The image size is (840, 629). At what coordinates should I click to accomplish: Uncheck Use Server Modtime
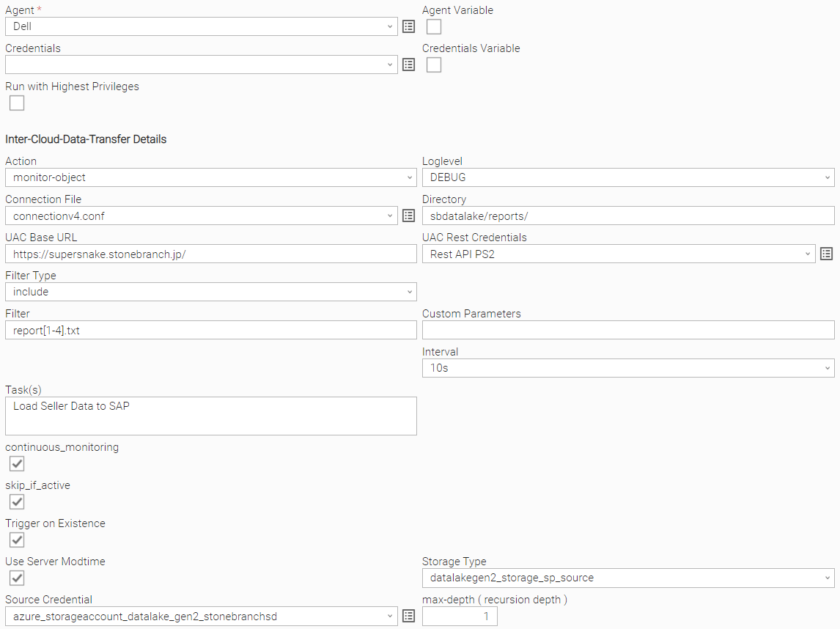(x=17, y=578)
